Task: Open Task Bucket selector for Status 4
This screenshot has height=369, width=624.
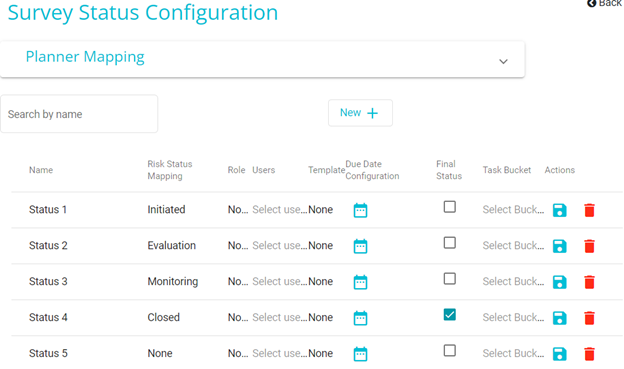Action: coord(513,317)
